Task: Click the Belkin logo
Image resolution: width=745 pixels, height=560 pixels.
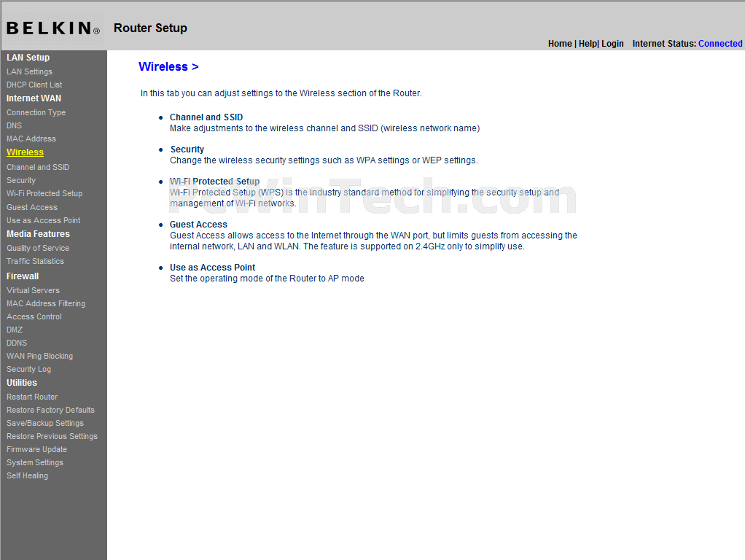Action: (x=53, y=28)
